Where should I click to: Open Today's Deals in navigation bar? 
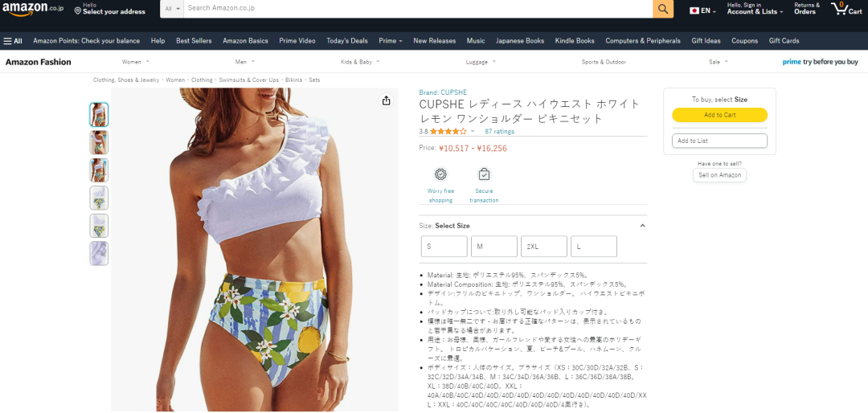[347, 41]
